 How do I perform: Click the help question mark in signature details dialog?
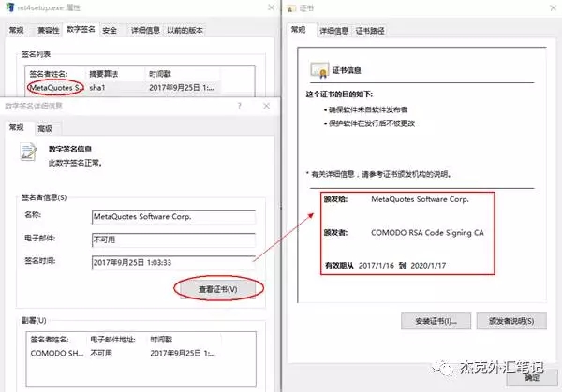coord(239,106)
